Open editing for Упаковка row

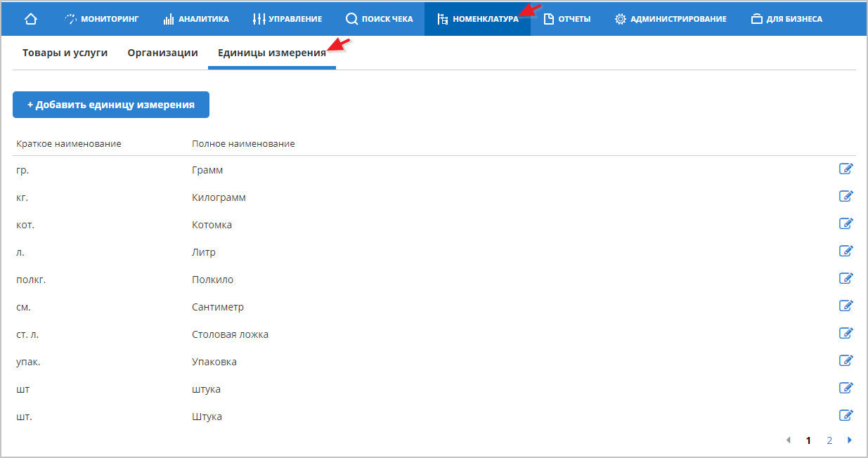click(x=846, y=360)
